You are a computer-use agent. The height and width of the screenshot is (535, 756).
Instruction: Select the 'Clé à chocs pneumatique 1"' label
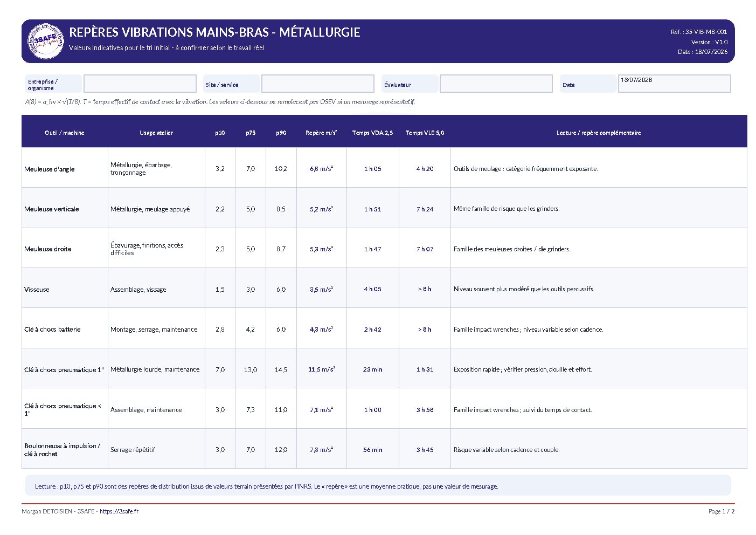64,369
